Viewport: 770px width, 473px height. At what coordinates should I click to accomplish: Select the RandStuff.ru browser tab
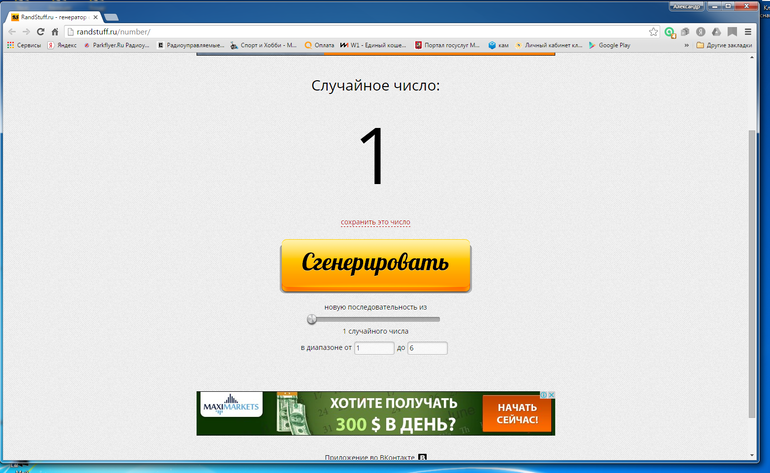coord(50,17)
